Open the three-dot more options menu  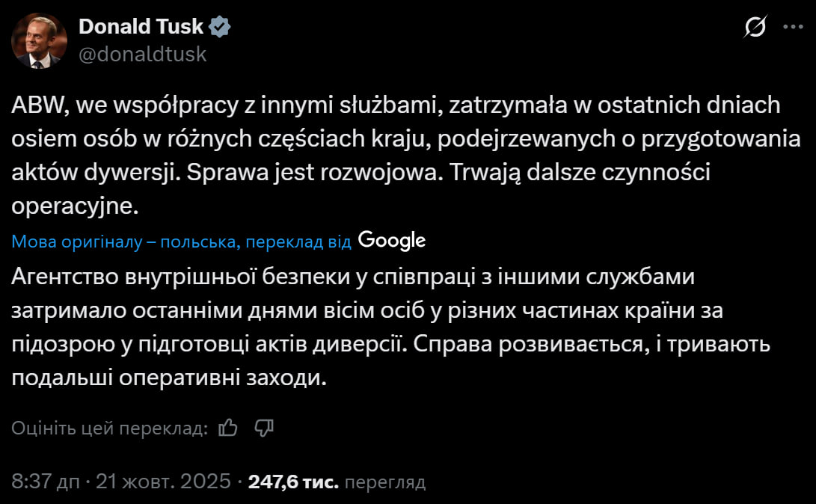[x=793, y=27]
